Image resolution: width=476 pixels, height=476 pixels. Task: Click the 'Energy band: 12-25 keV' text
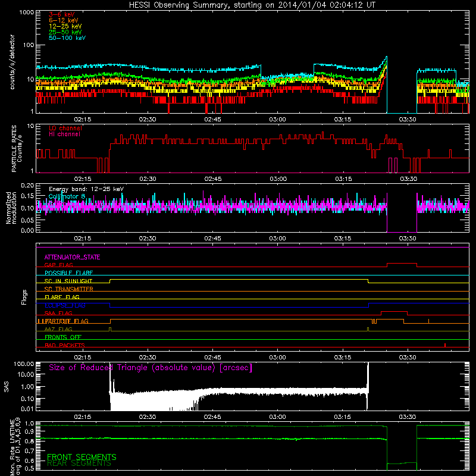pos(86,189)
